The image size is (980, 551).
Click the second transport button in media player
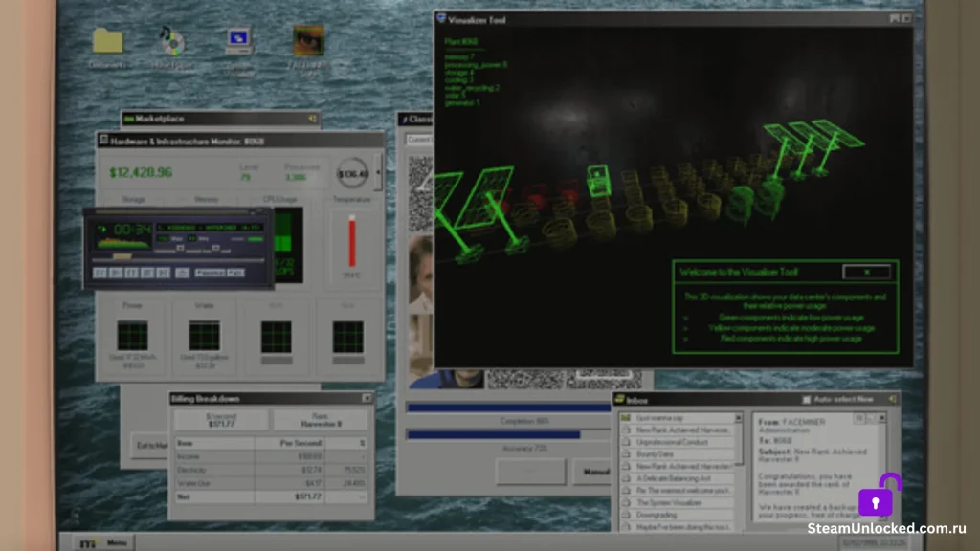coord(116,273)
